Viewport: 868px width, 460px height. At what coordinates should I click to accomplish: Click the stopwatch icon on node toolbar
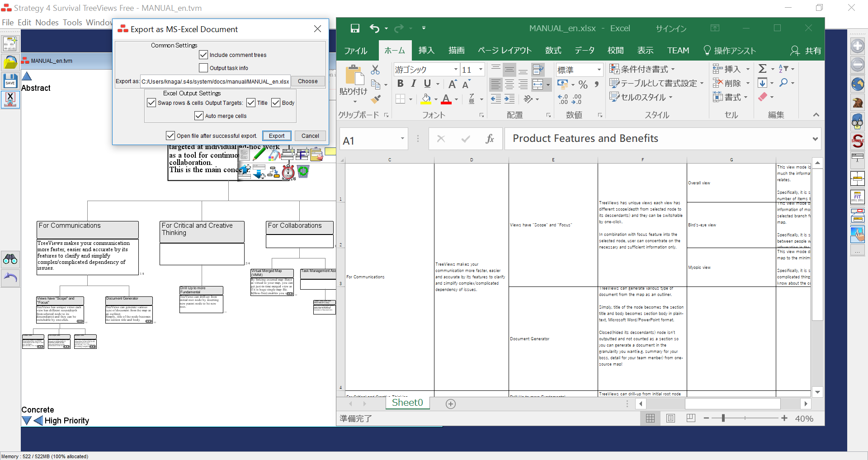point(288,172)
